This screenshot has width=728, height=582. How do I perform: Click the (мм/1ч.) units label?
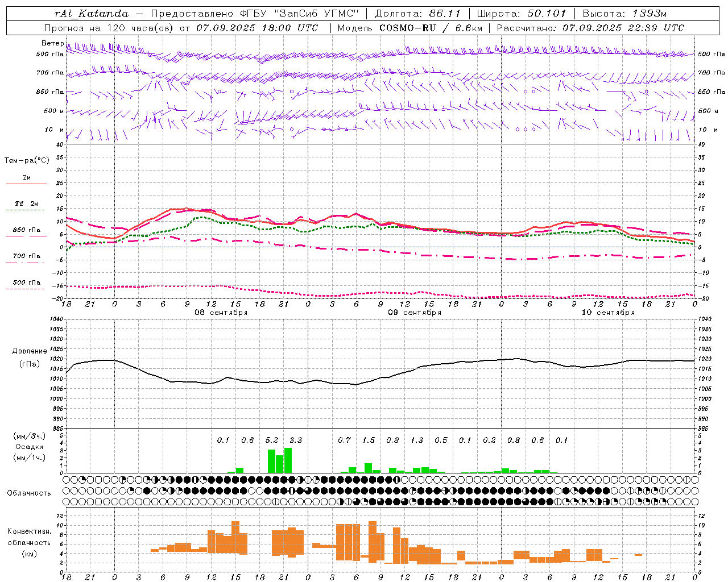pyautogui.click(x=29, y=458)
